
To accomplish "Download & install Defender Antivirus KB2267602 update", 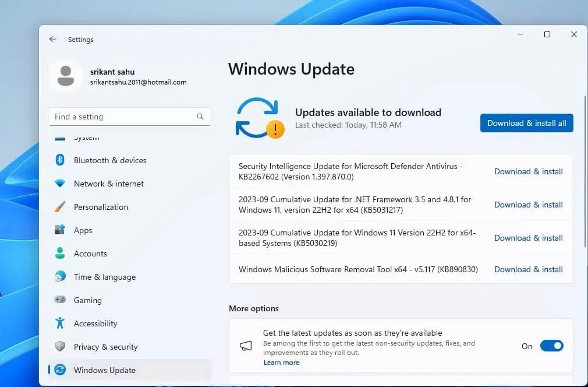I will 528,171.
